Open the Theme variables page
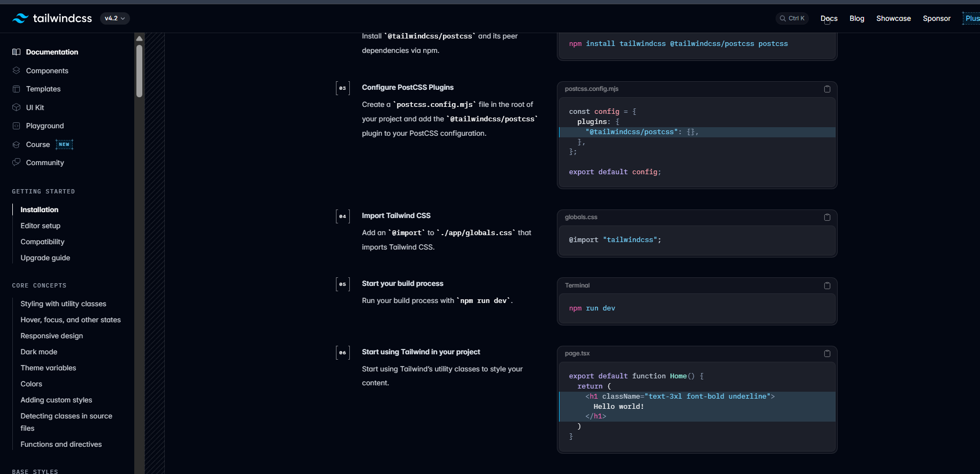980x474 pixels. click(x=48, y=368)
